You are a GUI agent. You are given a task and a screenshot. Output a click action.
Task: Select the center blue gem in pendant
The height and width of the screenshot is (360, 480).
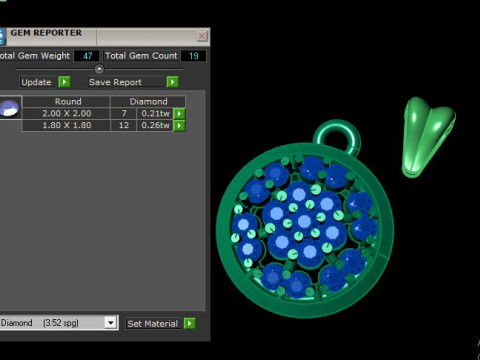304,221
